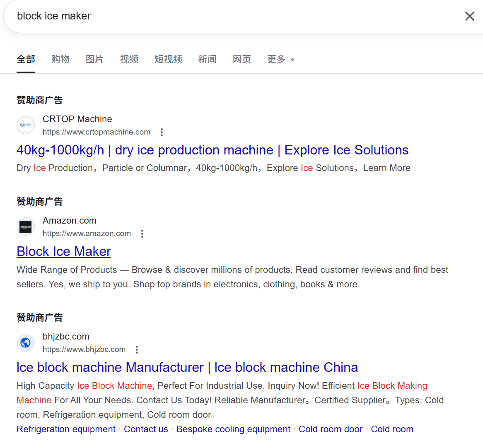Image resolution: width=483 pixels, height=448 pixels.
Task: Follow the 'Refrigeration equipment' sitelink
Action: pos(66,429)
